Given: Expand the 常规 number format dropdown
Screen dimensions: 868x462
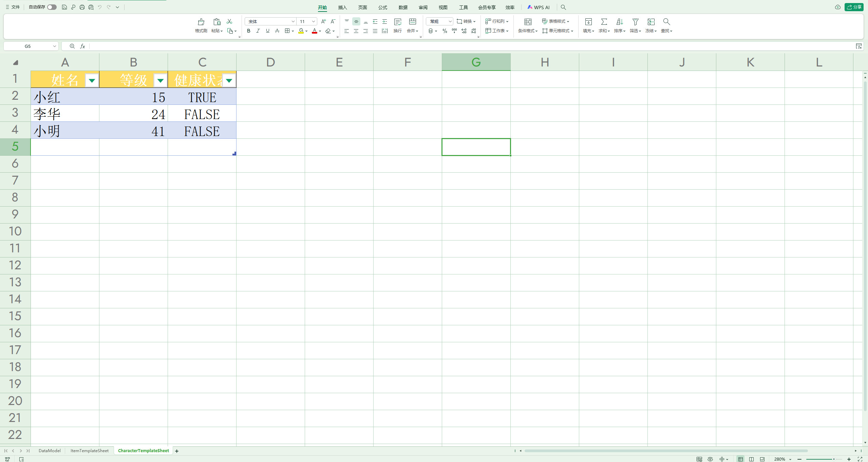Looking at the screenshot, I should (450, 21).
